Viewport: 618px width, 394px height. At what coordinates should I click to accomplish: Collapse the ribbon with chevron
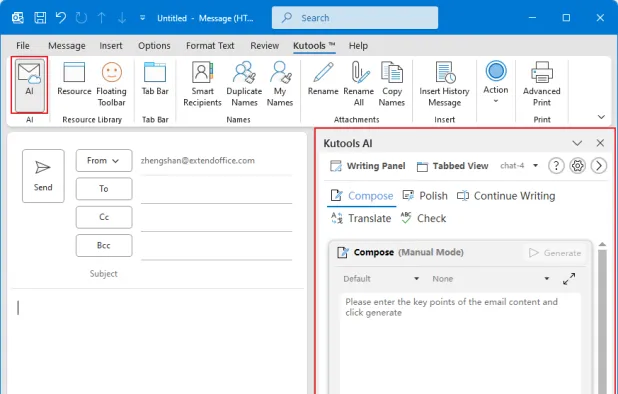pos(601,117)
